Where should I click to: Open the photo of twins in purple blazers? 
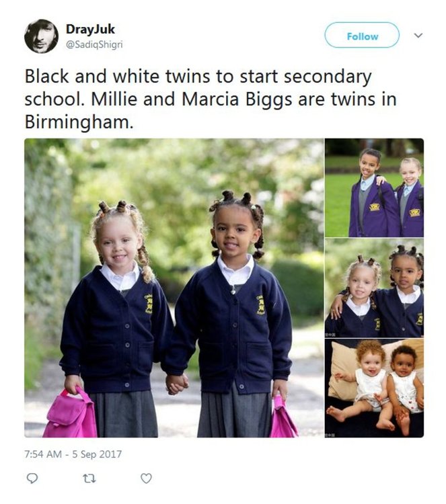(x=374, y=187)
